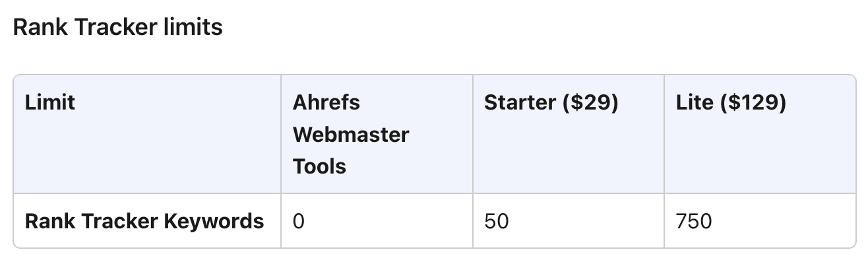This screenshot has width=868, height=260.
Task: Select the word "Webmaster" in the header cell
Action: coord(351,135)
